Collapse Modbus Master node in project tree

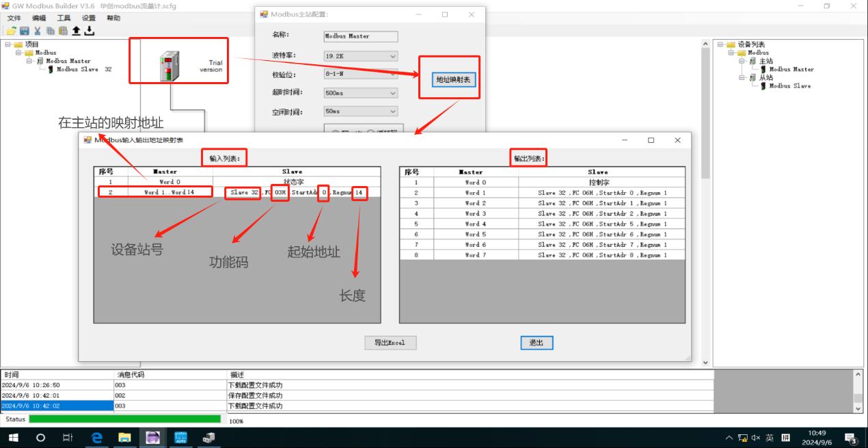coord(29,61)
